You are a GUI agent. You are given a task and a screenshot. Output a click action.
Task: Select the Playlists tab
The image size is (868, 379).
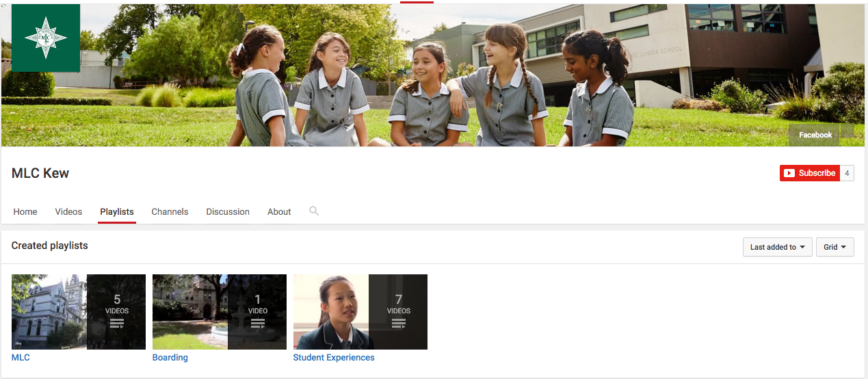[x=117, y=211]
